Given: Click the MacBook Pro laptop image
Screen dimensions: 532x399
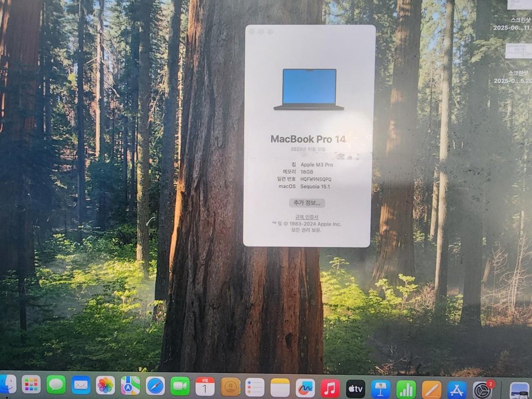Looking at the screenshot, I should 309,90.
